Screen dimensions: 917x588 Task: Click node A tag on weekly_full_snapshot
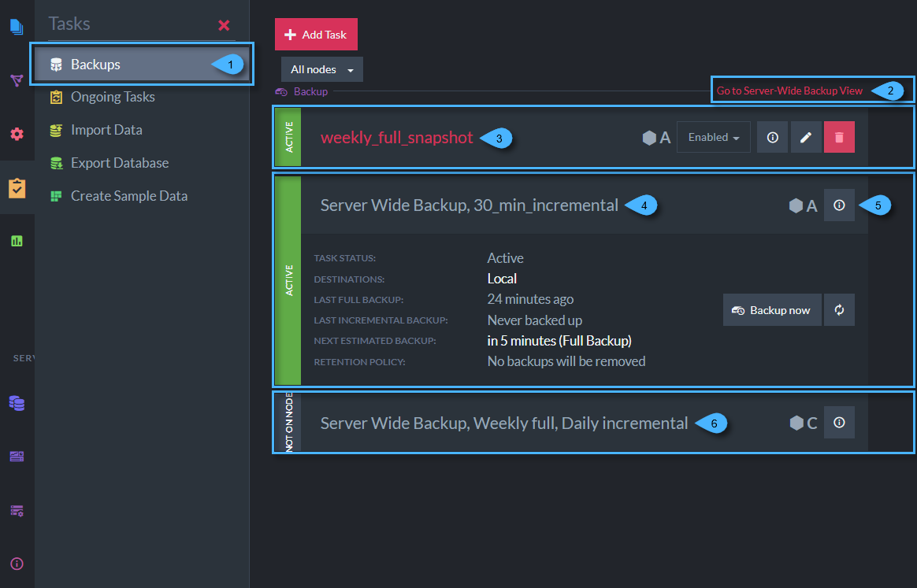[x=656, y=138]
